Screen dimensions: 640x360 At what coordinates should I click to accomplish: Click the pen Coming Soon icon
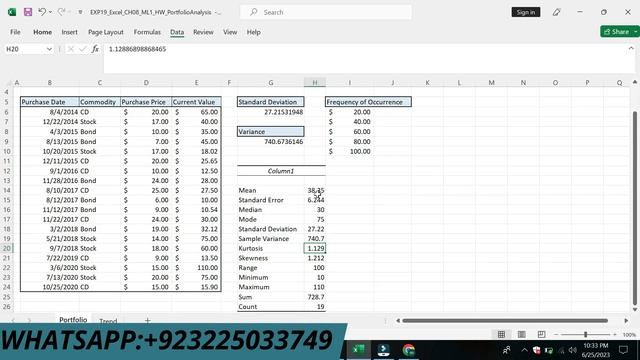(x=556, y=12)
